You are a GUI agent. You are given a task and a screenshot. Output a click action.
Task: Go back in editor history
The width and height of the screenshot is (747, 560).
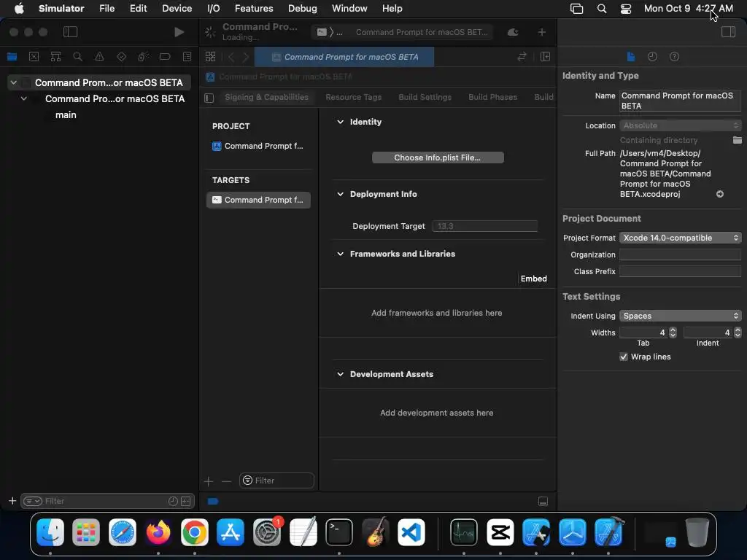231,57
